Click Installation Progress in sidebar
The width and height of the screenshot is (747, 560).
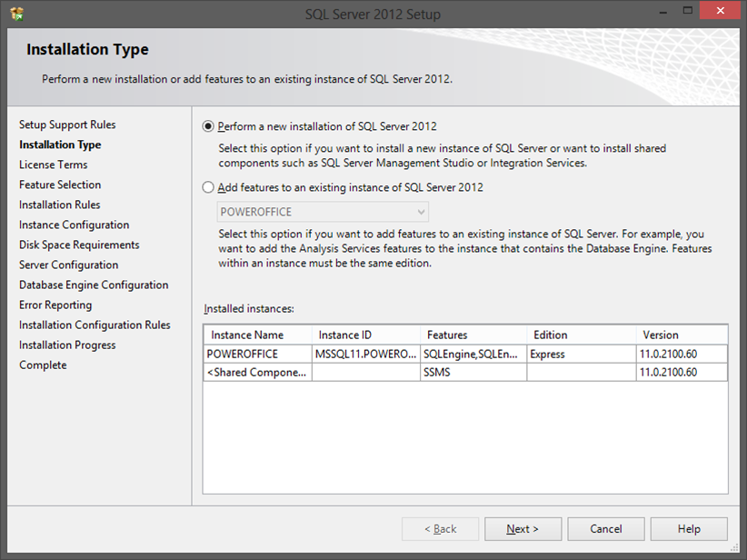point(67,345)
